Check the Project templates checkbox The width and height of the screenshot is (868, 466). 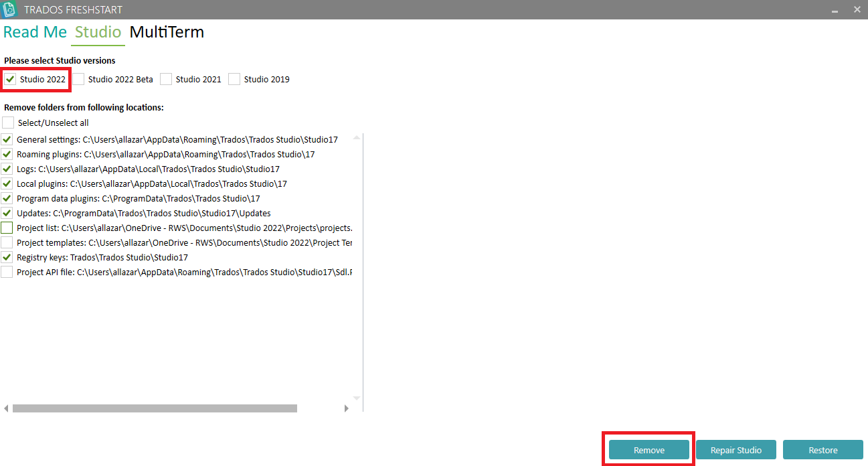(x=7, y=242)
